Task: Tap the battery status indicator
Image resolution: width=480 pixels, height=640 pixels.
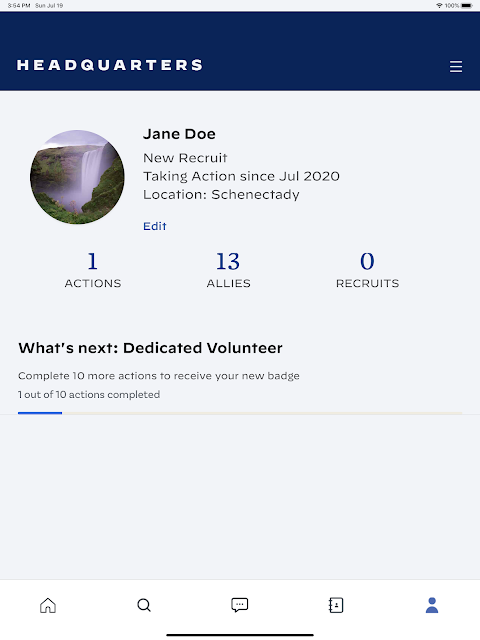Action: 467,5
